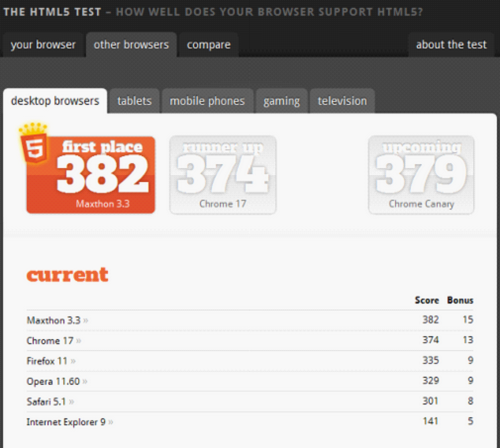Select Maxthon's bonus value 15
Image resolution: width=500 pixels, height=448 pixels.
point(468,320)
